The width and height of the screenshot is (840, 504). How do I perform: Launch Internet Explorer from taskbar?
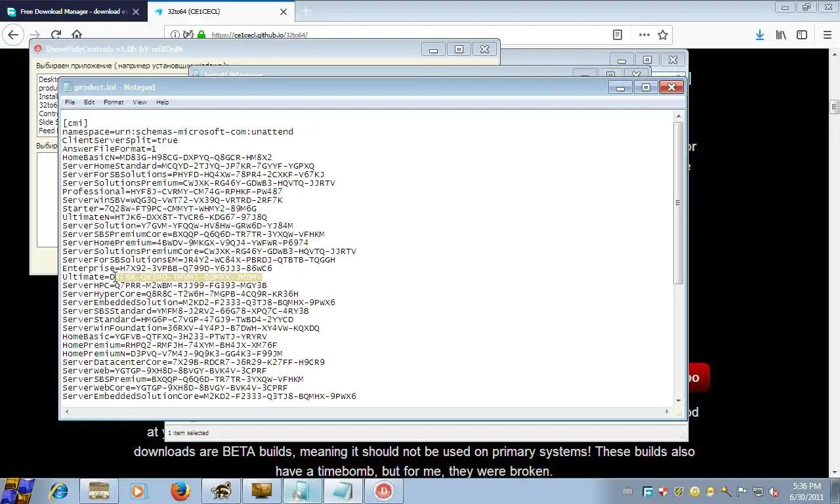[59, 491]
